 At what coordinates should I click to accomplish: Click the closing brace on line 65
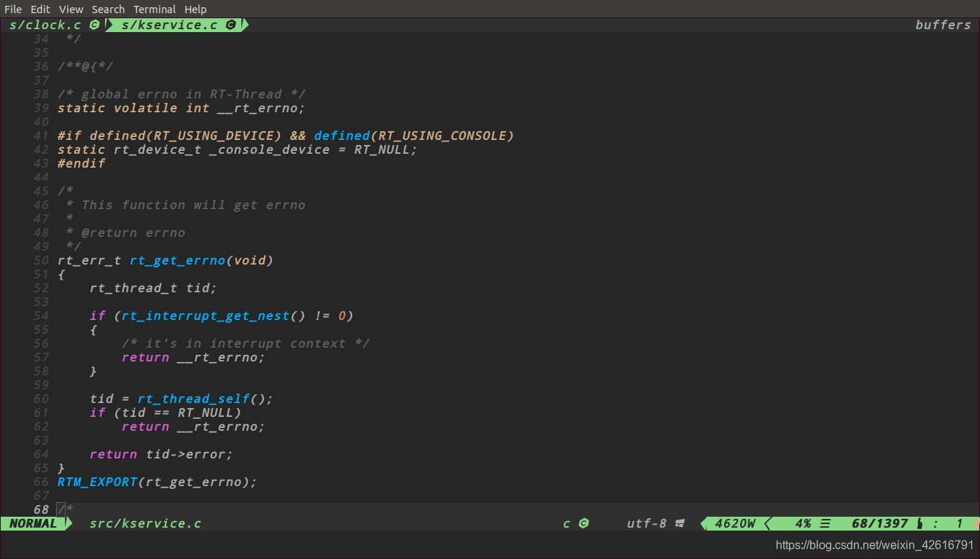point(61,468)
